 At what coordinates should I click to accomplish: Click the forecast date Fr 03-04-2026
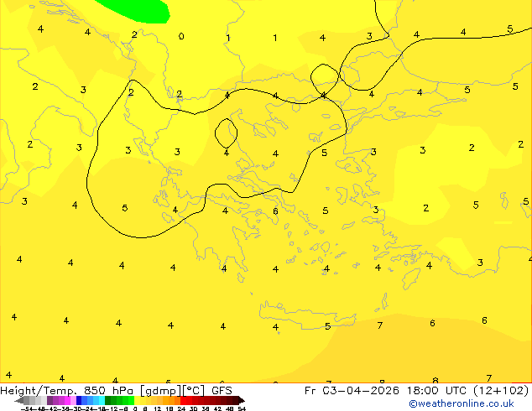click(352, 390)
